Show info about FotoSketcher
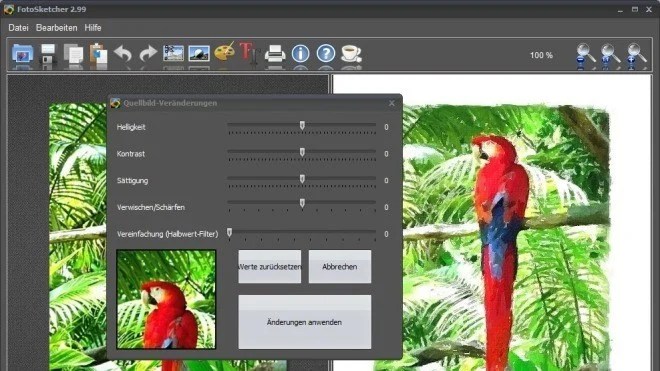 301,54
